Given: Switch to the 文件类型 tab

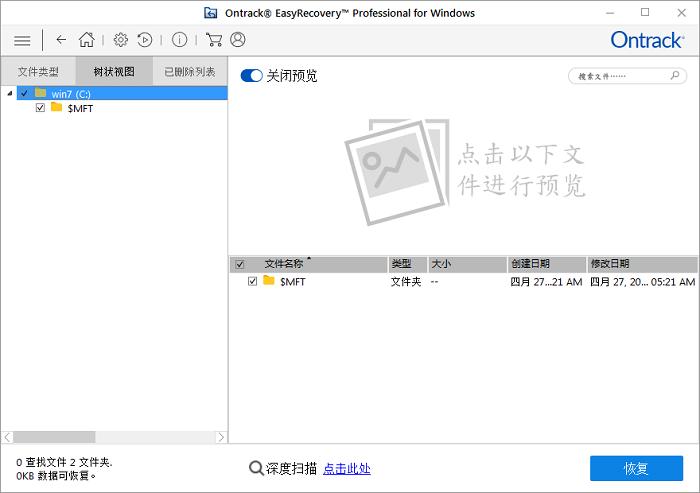Looking at the screenshot, I should tap(38, 71).
